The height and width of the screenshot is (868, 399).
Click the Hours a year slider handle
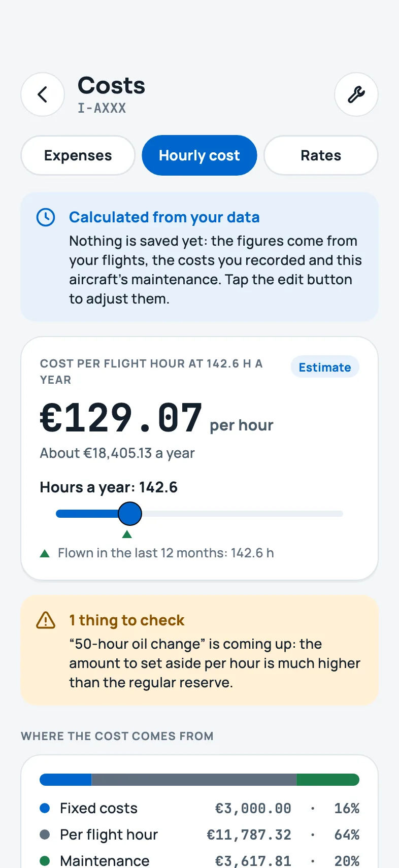pos(130,514)
